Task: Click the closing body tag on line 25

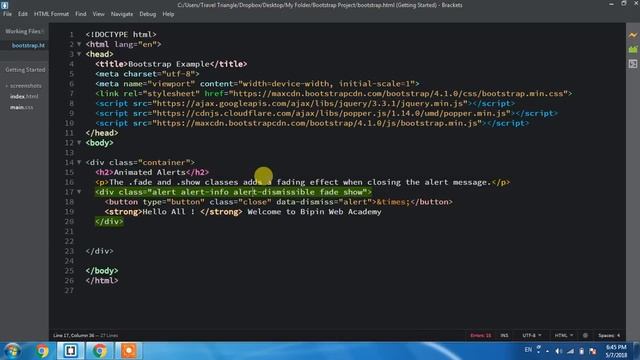Action: [x=102, y=271]
